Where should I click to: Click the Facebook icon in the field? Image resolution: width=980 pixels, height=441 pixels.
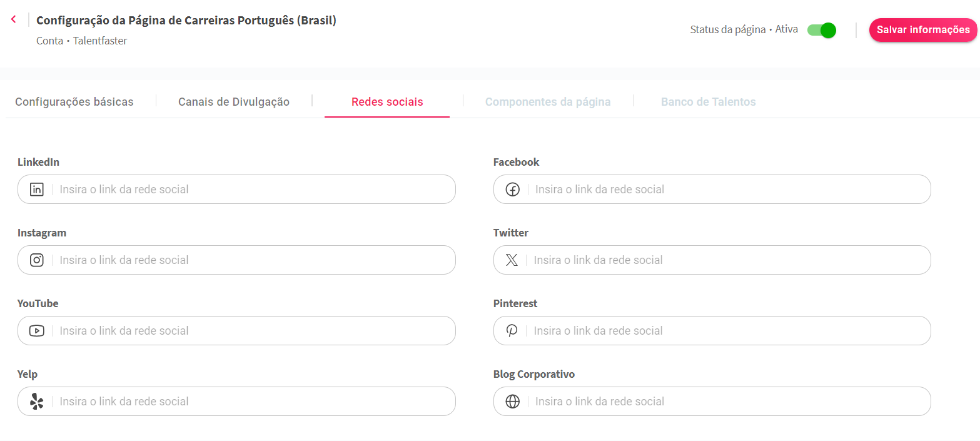pyautogui.click(x=513, y=190)
